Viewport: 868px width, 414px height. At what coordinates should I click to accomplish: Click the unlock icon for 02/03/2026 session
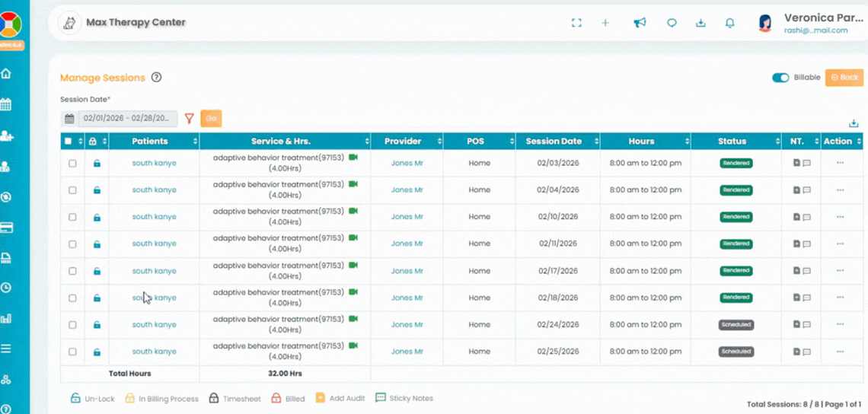point(97,164)
